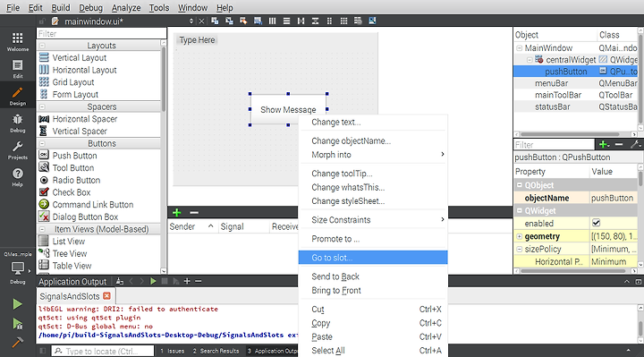Click Break Layout toolbar icon
This screenshot has width=644, height=357.
pyautogui.click(x=358, y=21)
